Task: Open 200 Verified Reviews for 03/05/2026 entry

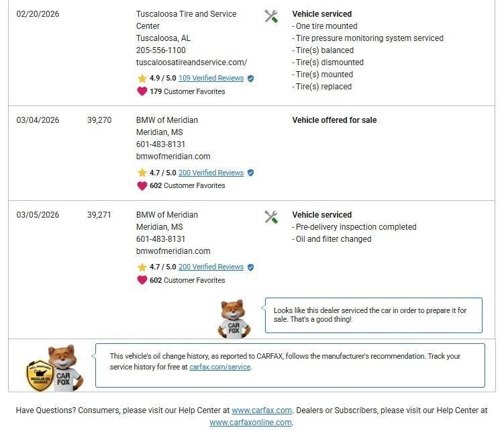Action: (211, 267)
